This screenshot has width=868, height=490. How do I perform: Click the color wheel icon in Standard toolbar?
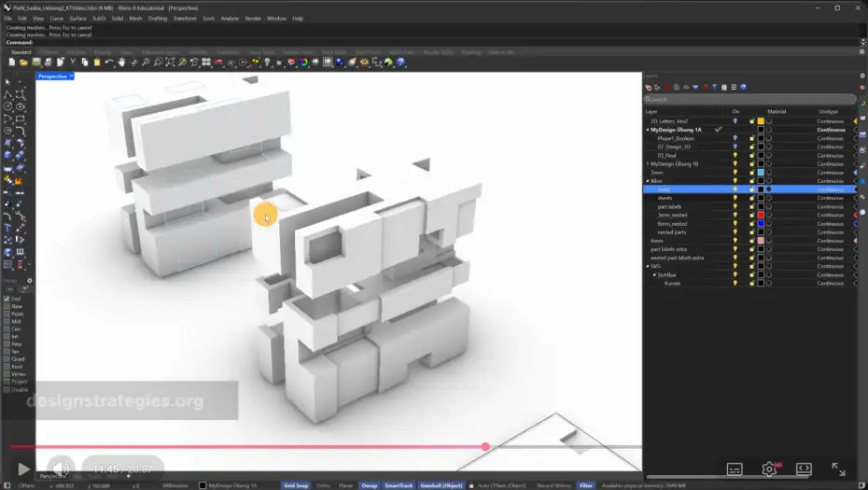click(x=303, y=63)
